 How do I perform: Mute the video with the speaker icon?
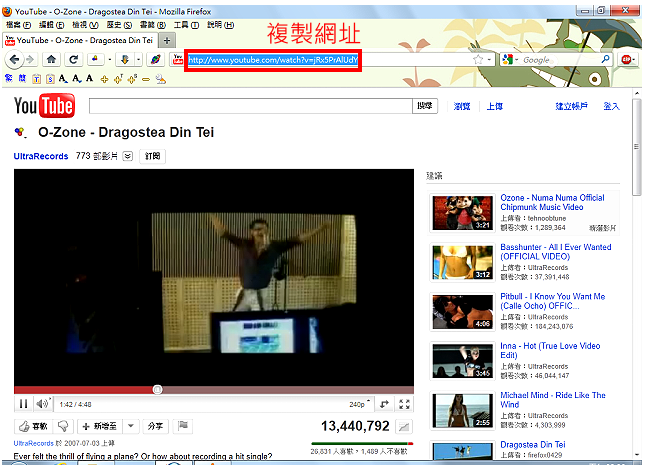[x=43, y=404]
